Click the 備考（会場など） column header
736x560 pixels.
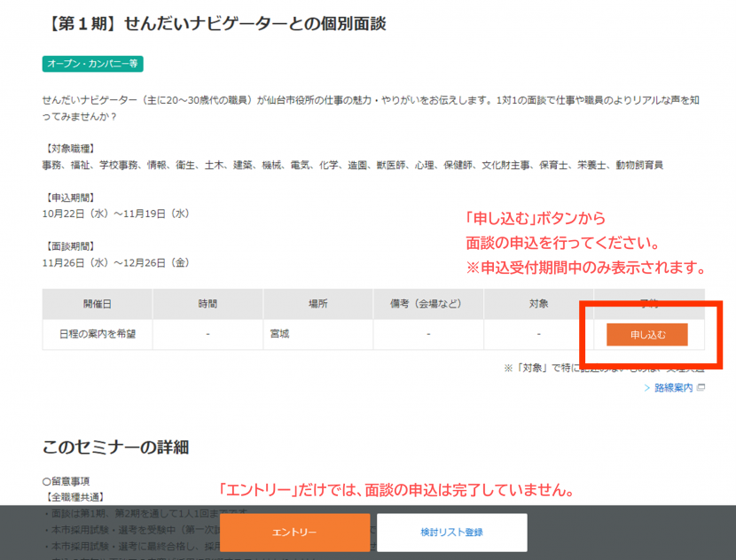[x=427, y=304]
